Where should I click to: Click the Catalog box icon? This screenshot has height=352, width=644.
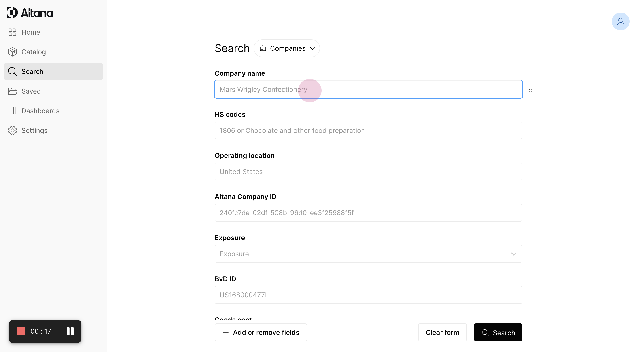point(12,52)
